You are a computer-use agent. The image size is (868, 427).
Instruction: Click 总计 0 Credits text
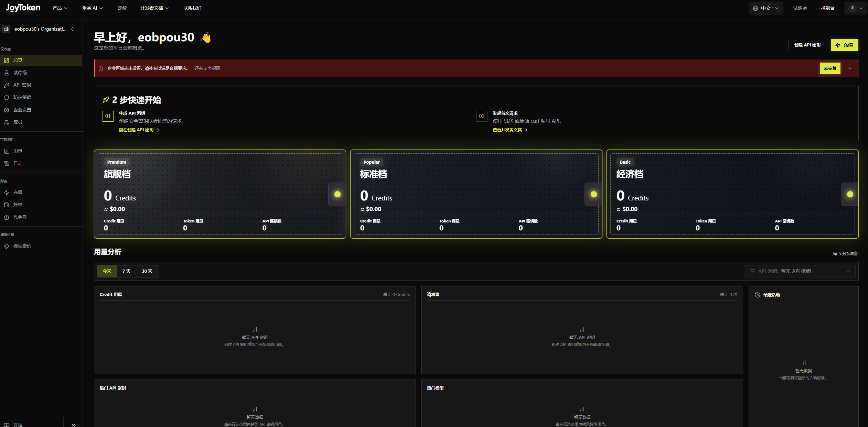(x=396, y=295)
